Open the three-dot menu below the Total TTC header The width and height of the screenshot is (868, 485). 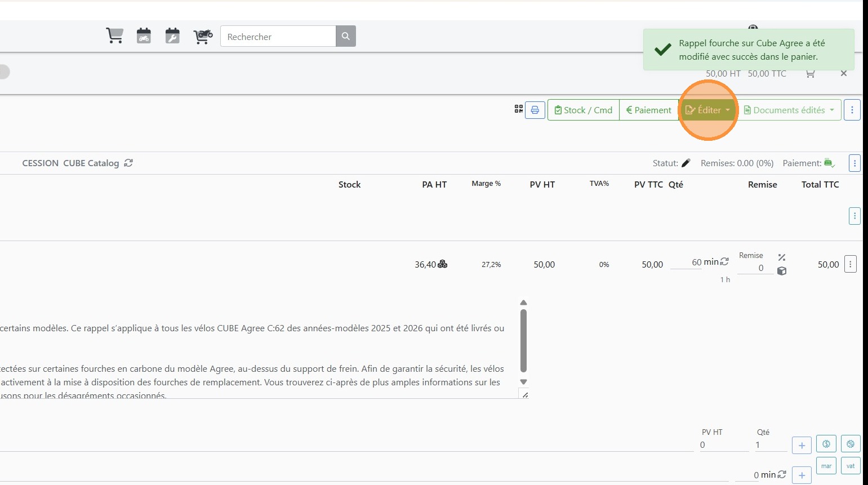point(854,216)
